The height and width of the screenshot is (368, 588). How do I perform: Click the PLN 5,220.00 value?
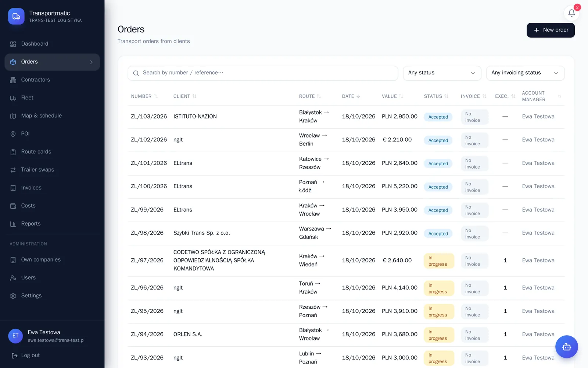pos(399,187)
